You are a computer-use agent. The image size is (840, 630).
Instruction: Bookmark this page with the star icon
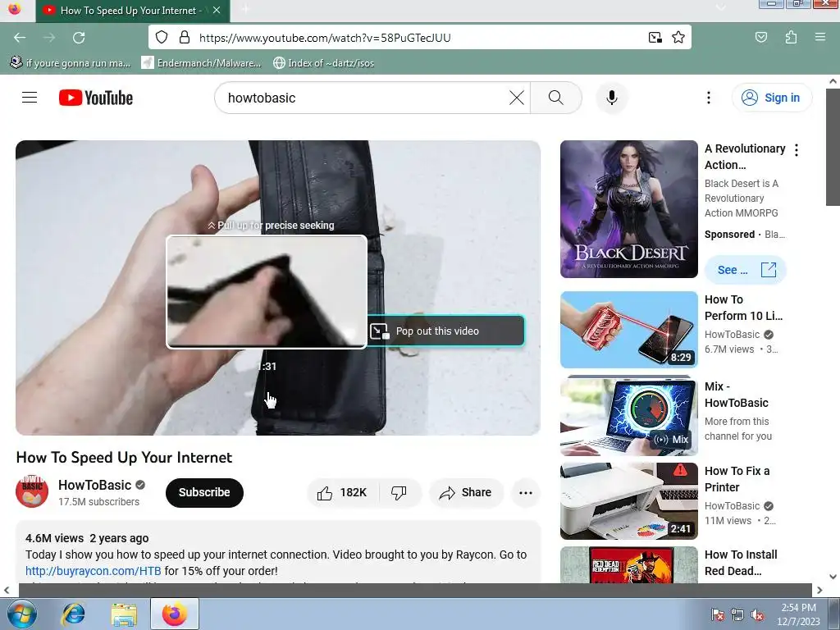point(678,37)
